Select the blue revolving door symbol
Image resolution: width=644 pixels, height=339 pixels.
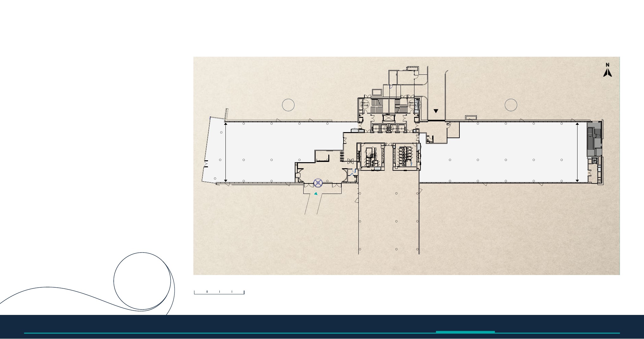click(x=318, y=183)
